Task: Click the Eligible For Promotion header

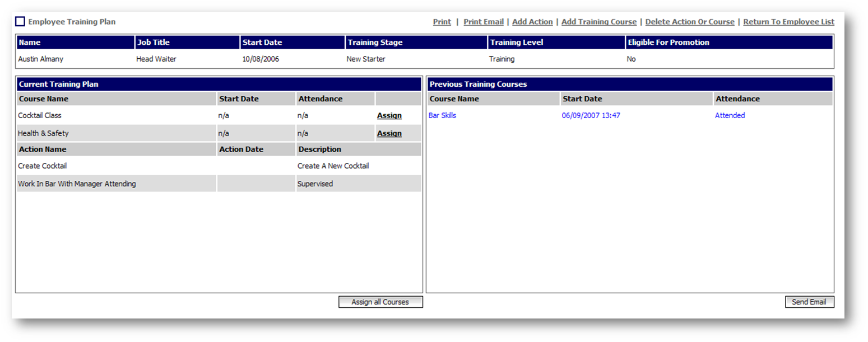Action: click(669, 43)
